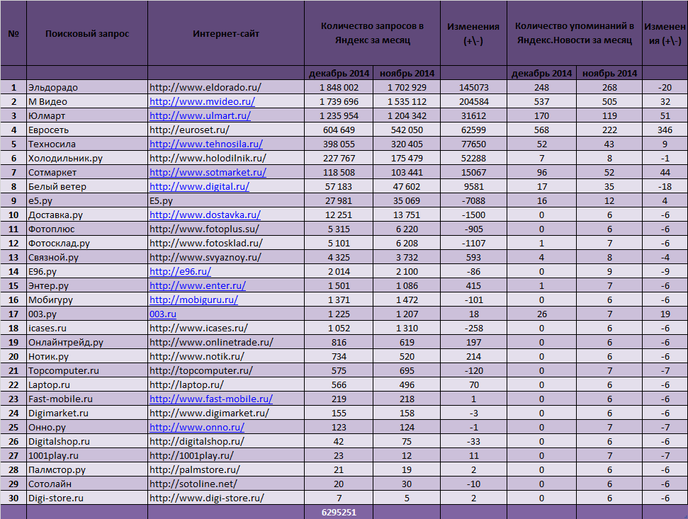Follow the e96.ru link
688x519 pixels.
180,272
